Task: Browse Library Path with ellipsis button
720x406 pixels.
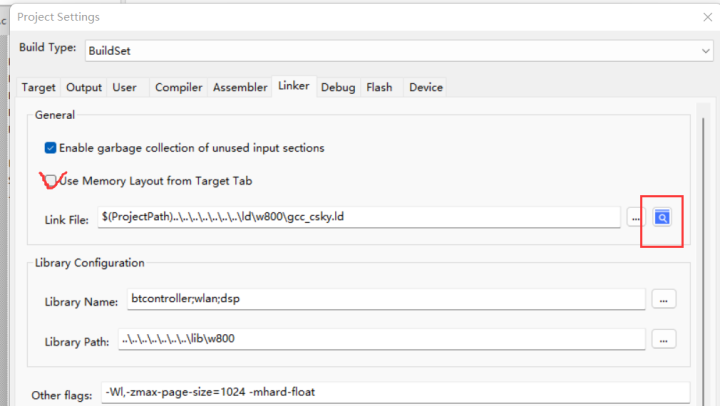Action: tap(664, 339)
